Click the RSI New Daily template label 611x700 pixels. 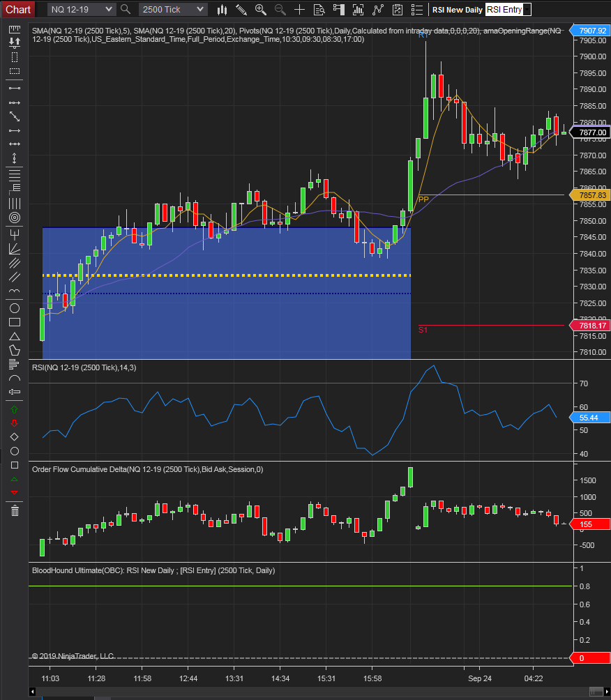click(458, 10)
